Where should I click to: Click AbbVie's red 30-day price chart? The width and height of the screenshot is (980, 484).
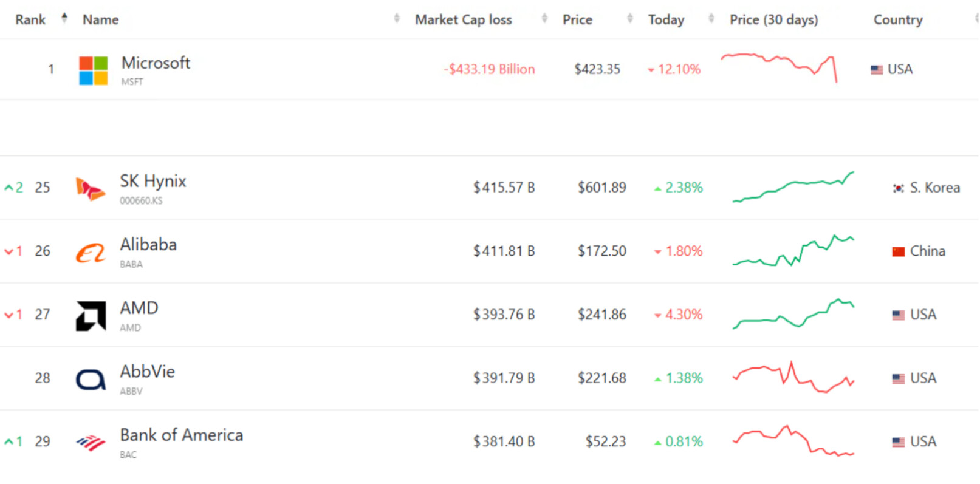793,377
